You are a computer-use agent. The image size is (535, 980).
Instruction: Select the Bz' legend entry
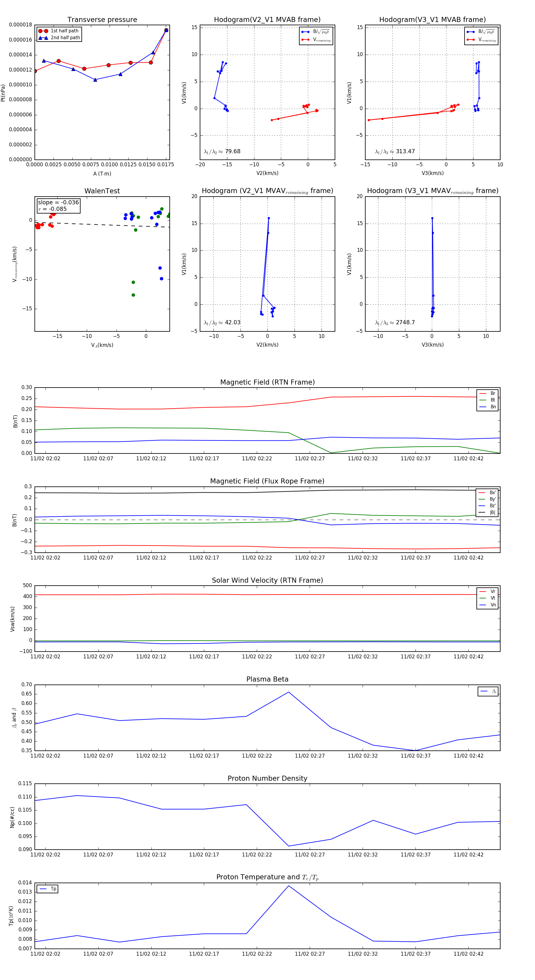487,506
